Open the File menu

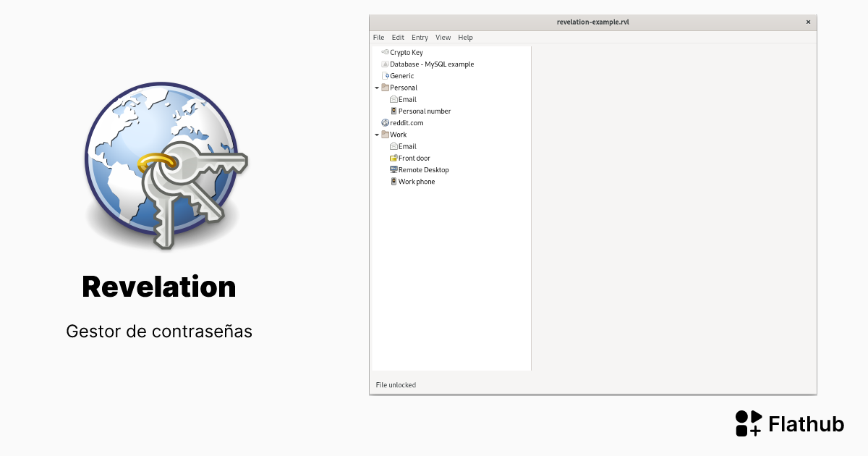click(378, 37)
